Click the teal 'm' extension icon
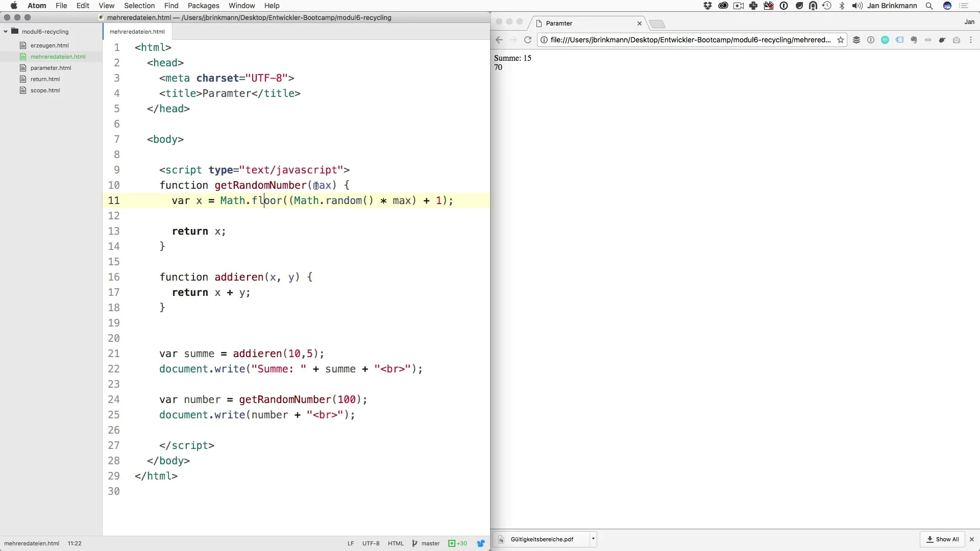 (x=885, y=40)
